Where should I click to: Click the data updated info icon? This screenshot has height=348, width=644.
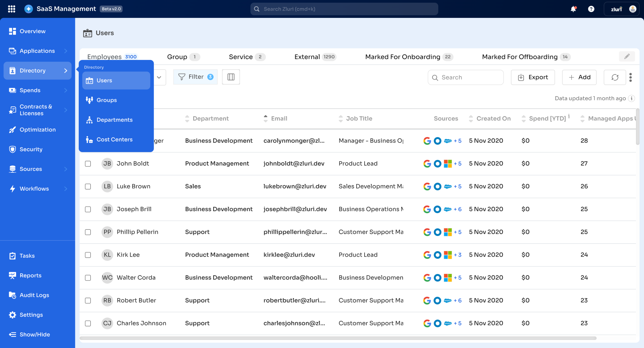[631, 98]
